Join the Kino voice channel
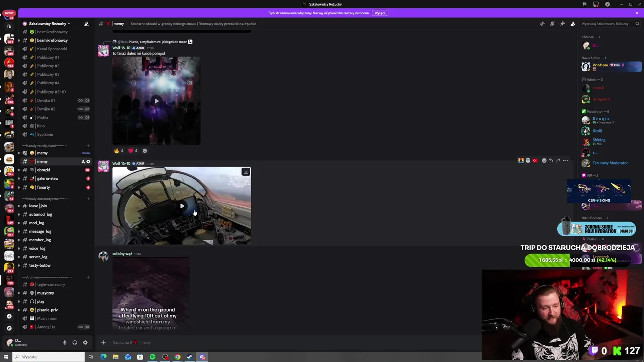 [x=56, y=126]
